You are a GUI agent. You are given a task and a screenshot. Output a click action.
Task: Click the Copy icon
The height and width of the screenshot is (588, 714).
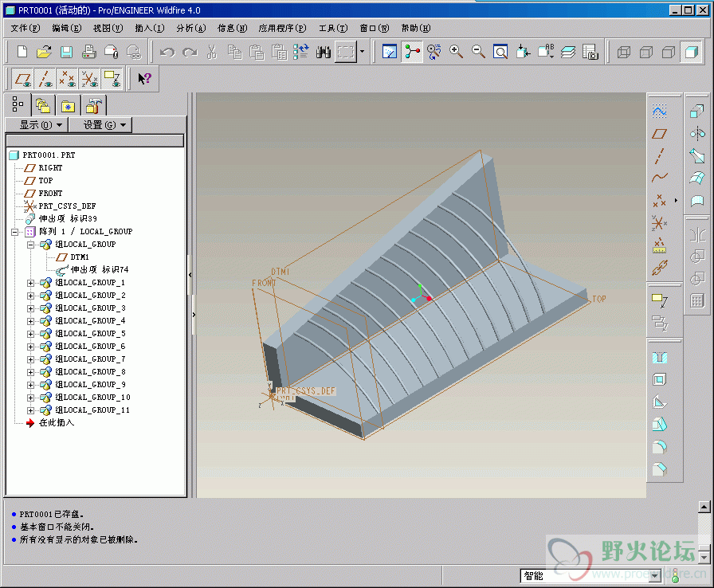click(234, 52)
